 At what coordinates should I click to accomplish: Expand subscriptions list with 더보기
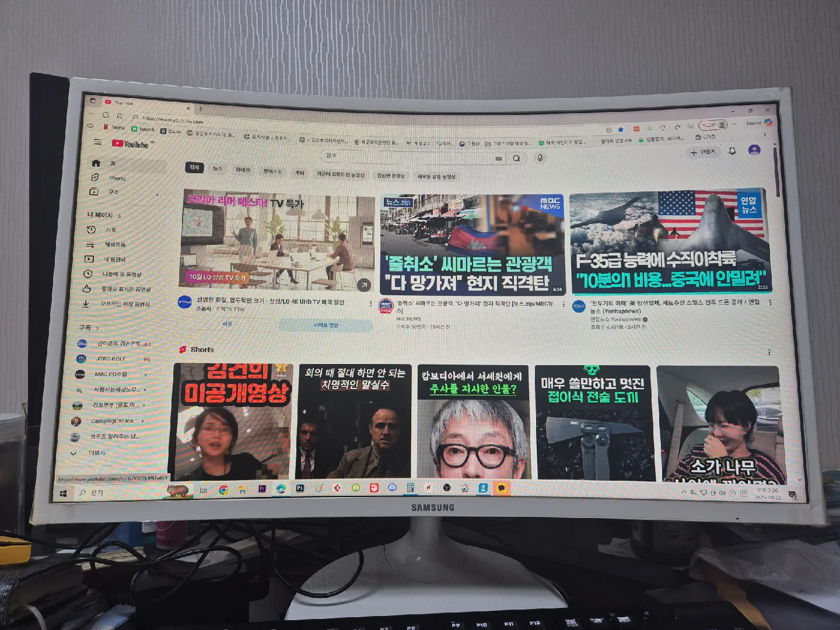96,453
